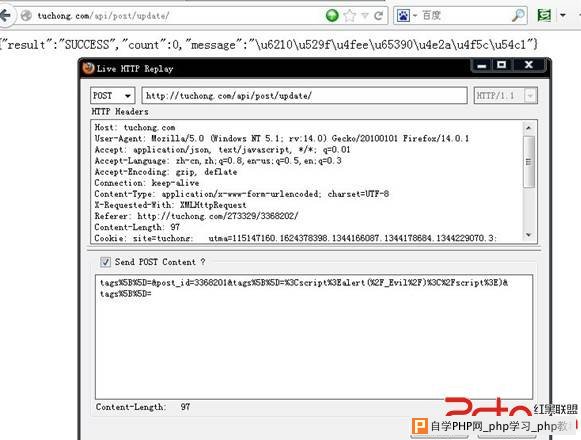Viewport: 581px width, 440px height.
Task: Close the Live HTTP Replay window
Action: point(529,65)
